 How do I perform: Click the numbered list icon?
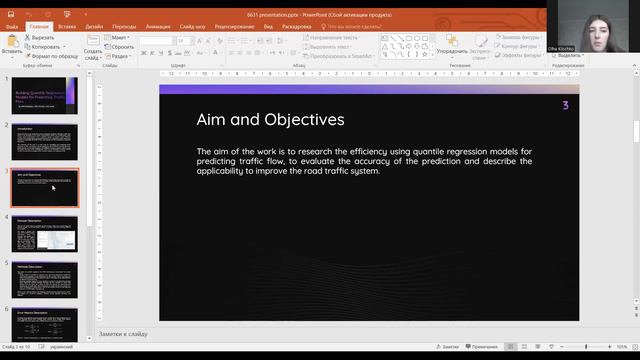pyautogui.click(x=245, y=41)
